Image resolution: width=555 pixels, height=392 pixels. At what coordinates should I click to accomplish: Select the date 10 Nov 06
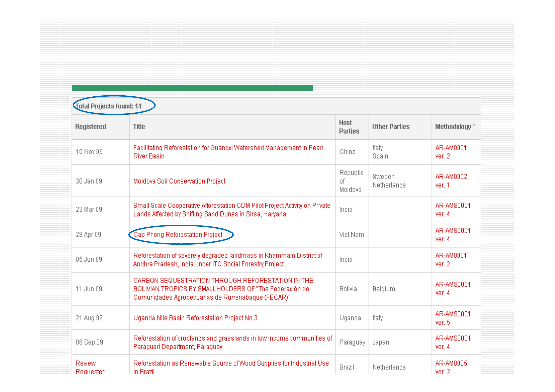pyautogui.click(x=89, y=152)
